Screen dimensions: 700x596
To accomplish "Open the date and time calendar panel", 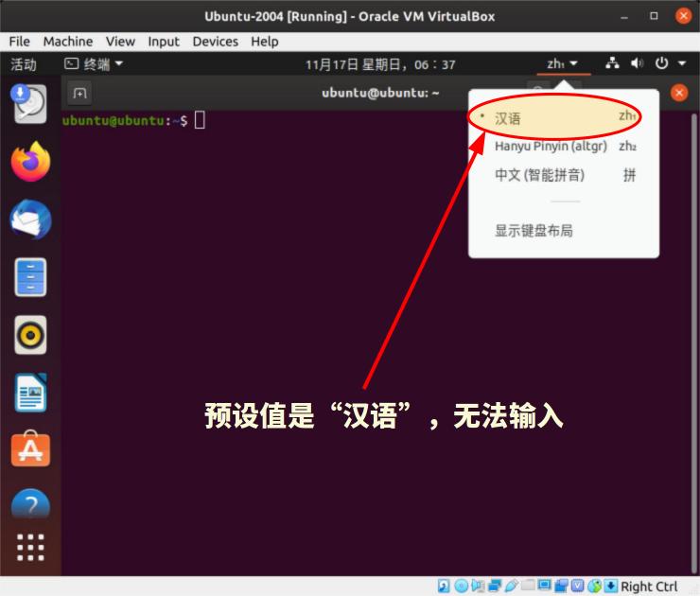I will click(380, 64).
